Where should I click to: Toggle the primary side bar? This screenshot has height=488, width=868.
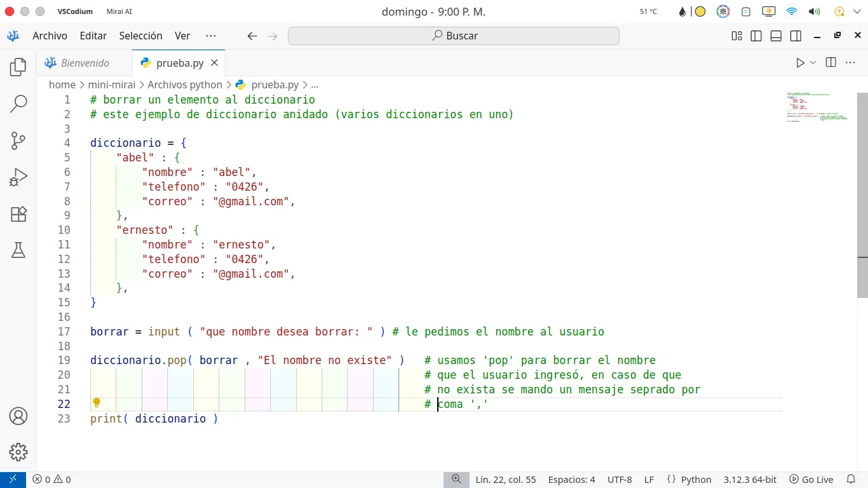click(x=756, y=36)
